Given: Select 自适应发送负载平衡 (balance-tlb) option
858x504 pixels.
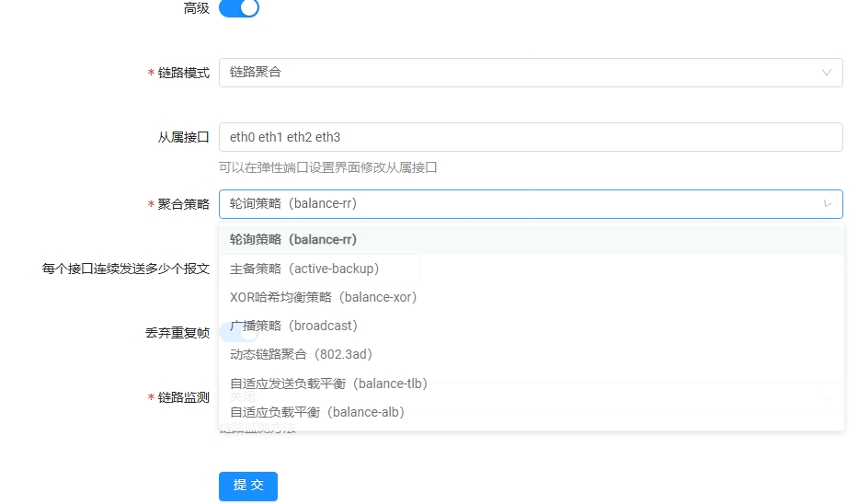Looking at the screenshot, I should tap(329, 384).
